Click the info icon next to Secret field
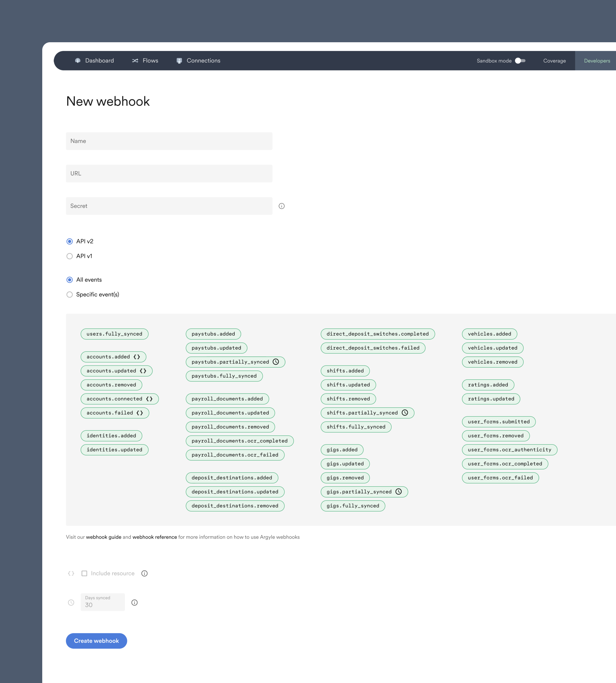Viewport: 616px width, 683px height. coord(282,206)
